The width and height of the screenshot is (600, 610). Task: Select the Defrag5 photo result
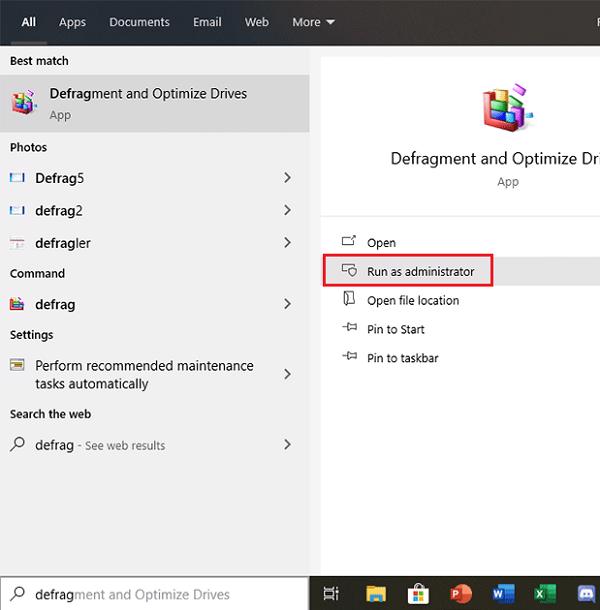tap(154, 178)
